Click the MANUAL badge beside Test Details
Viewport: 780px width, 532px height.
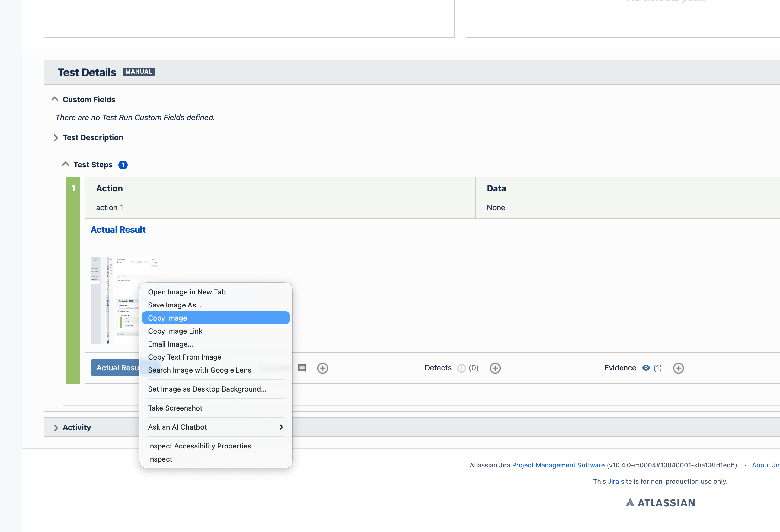(x=139, y=72)
